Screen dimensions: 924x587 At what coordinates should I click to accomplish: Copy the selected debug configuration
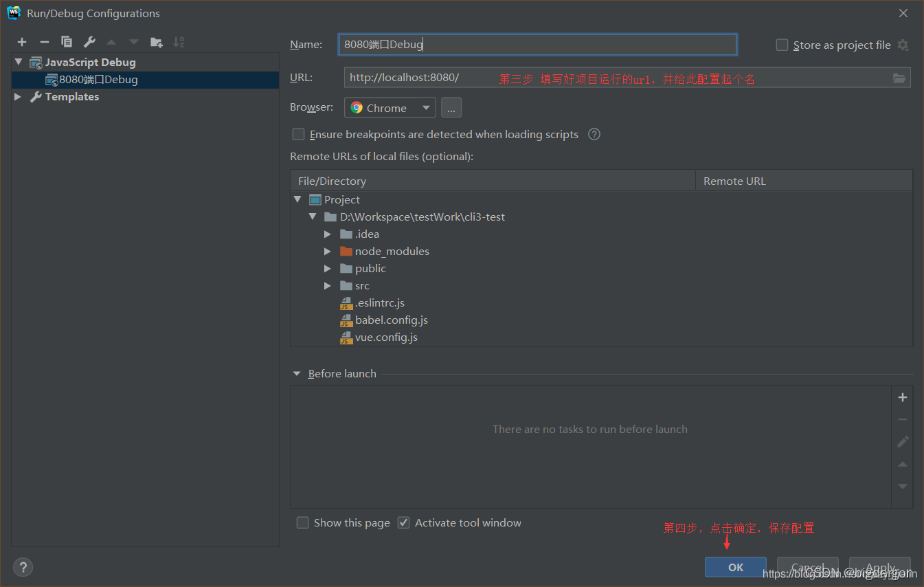[x=67, y=41]
